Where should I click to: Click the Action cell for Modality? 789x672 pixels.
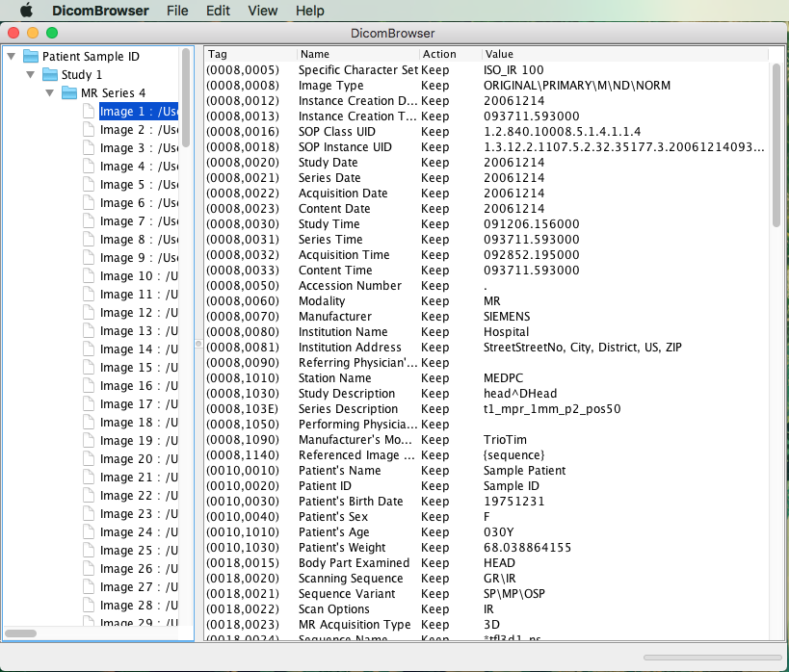pyautogui.click(x=435, y=301)
